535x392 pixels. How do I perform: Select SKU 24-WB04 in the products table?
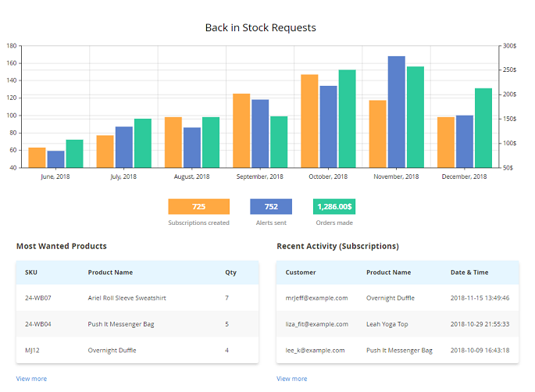tap(38, 324)
